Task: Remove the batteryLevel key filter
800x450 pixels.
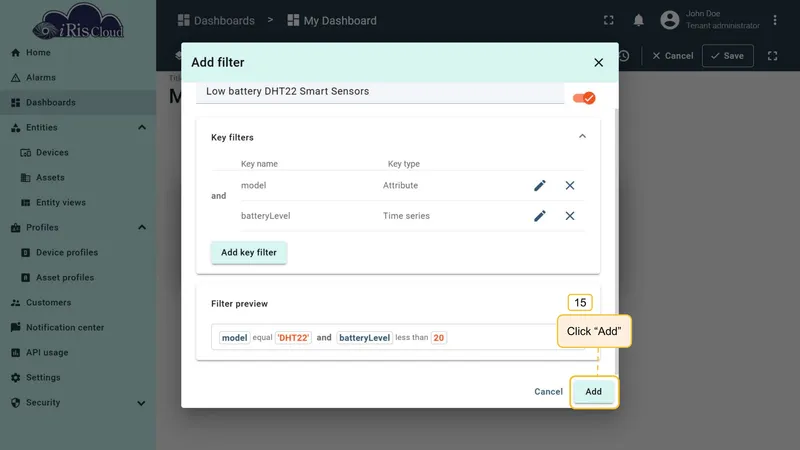Action: pos(570,216)
